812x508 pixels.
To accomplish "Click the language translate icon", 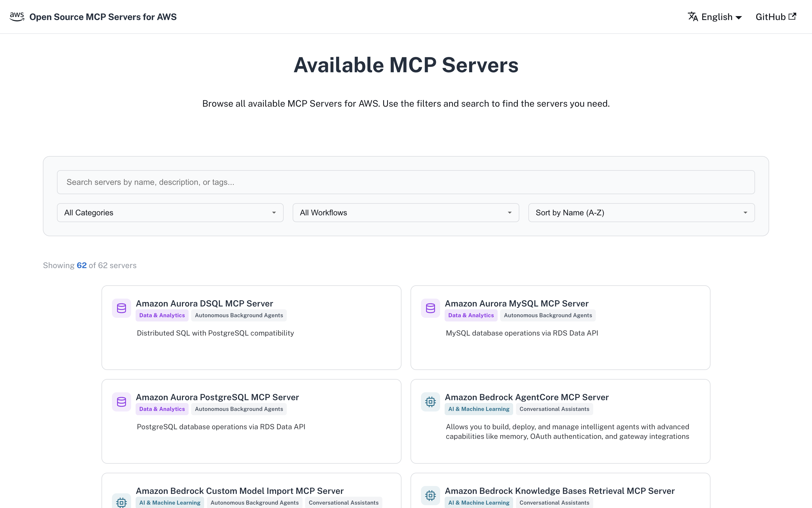I will (x=693, y=17).
